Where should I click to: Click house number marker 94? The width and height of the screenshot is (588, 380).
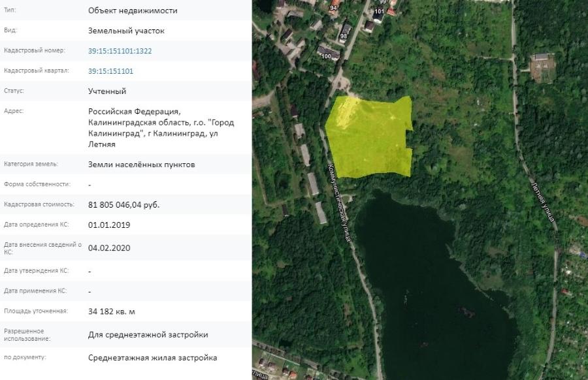[x=334, y=8]
